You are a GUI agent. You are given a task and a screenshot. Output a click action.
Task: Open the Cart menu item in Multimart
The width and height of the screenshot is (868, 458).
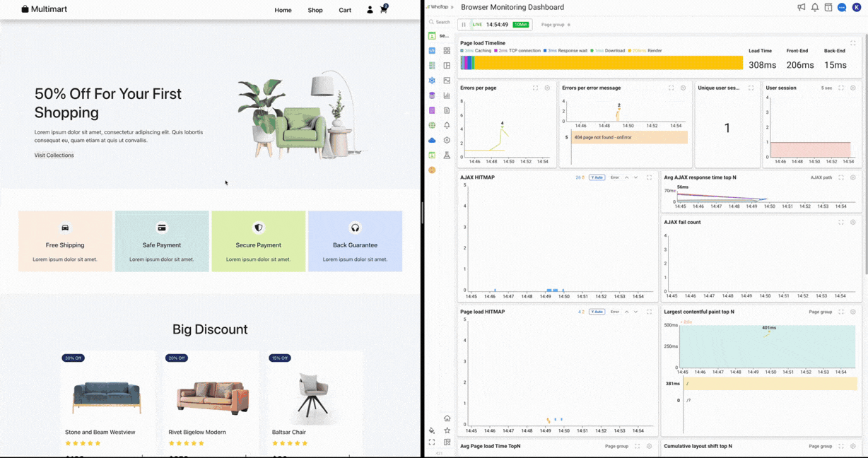click(x=345, y=10)
